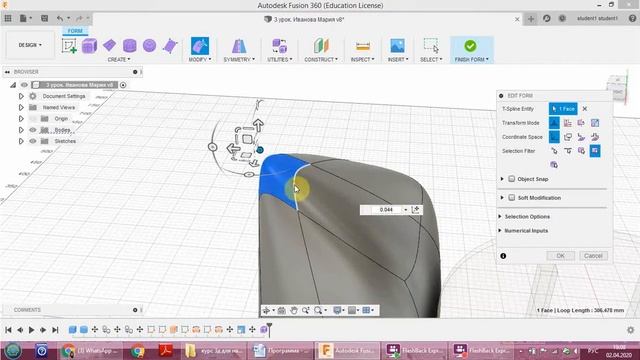Click the 0.044 distance input field
This screenshot has height=360, width=640.
click(385, 210)
